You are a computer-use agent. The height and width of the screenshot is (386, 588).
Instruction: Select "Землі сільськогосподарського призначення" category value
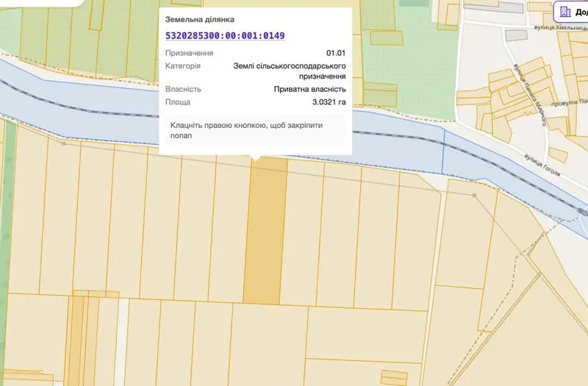tap(290, 71)
